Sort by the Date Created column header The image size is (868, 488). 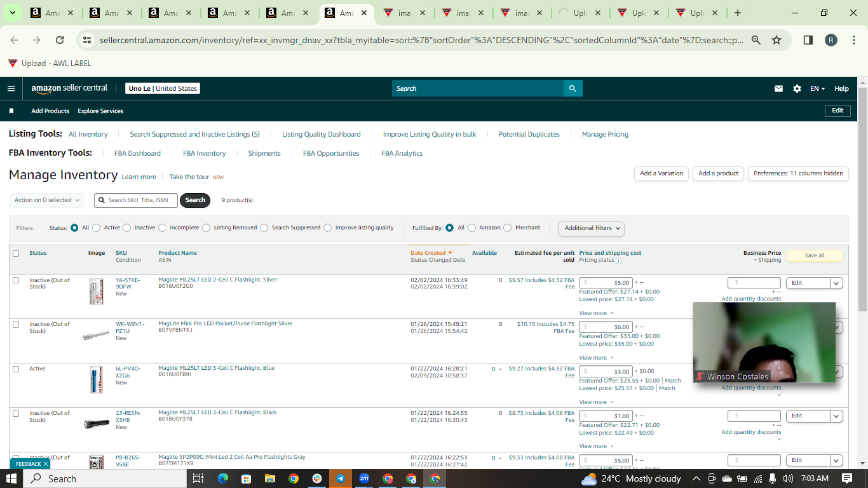tap(431, 253)
